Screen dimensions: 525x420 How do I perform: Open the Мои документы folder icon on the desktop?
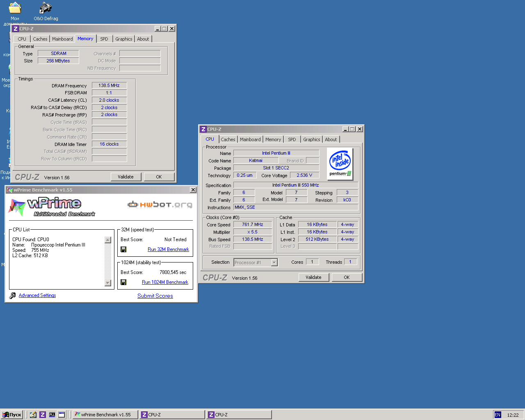[15, 8]
